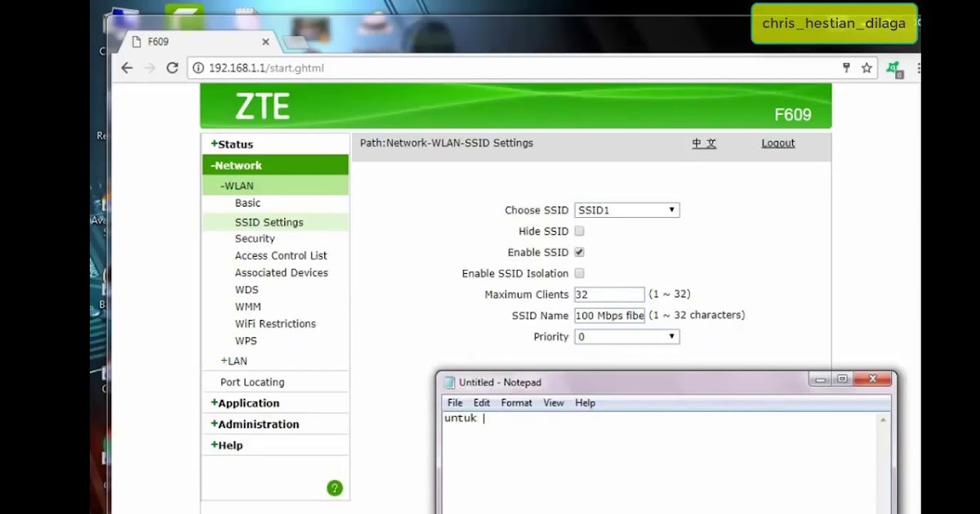The image size is (980, 514).
Task: Go back using the browser back arrow
Action: (x=127, y=68)
